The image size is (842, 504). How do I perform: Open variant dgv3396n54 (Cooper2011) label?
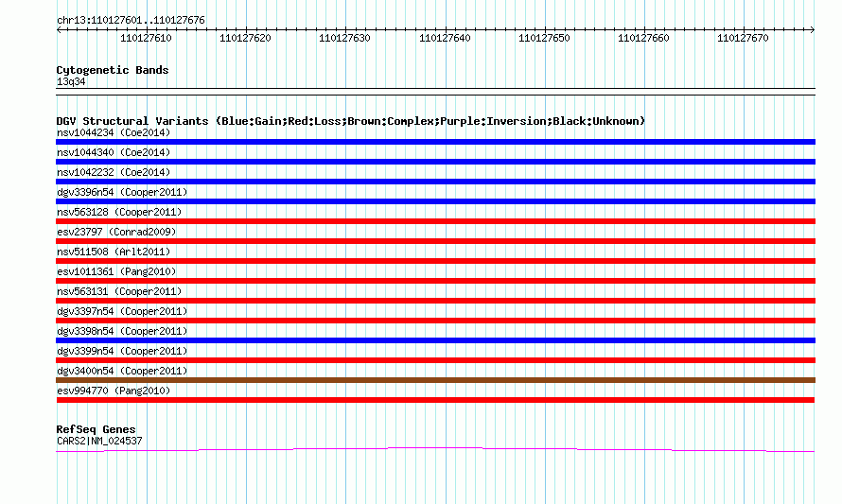(x=122, y=192)
